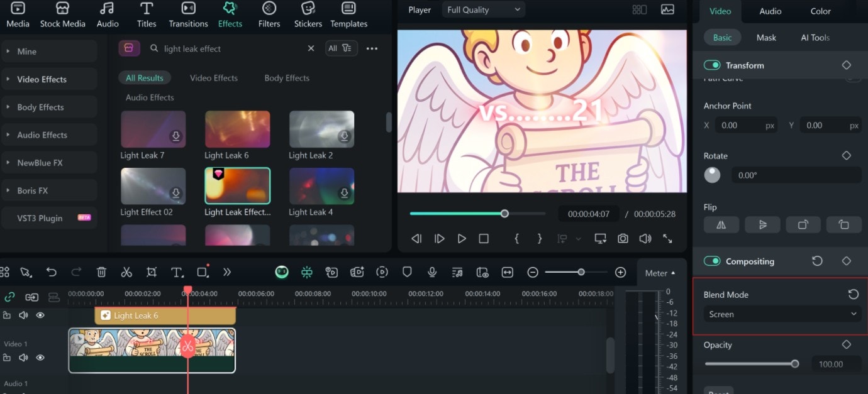Open the Transitions menu in the top bar
Viewport: 868px width, 394px height.
pyautogui.click(x=188, y=15)
